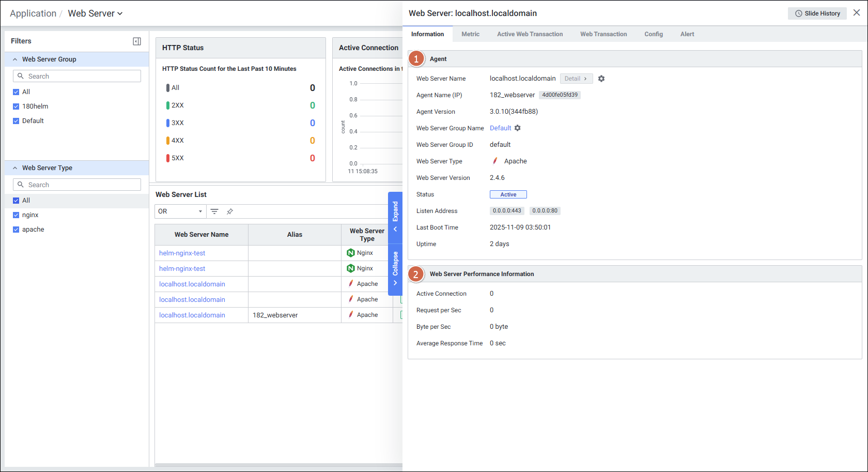Click the Detail button for localhost.localdomain
The width and height of the screenshot is (868, 472).
[576, 79]
